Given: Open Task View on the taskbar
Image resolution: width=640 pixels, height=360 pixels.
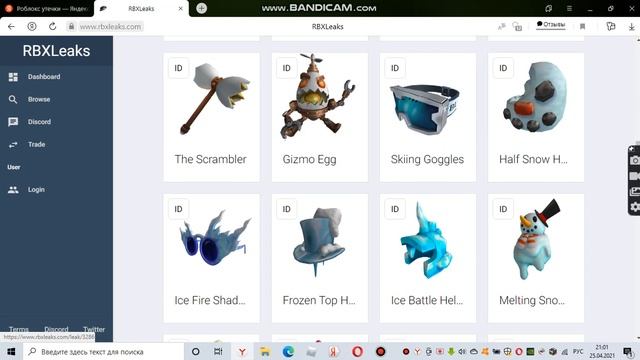Looking at the screenshot, I should click(218, 351).
